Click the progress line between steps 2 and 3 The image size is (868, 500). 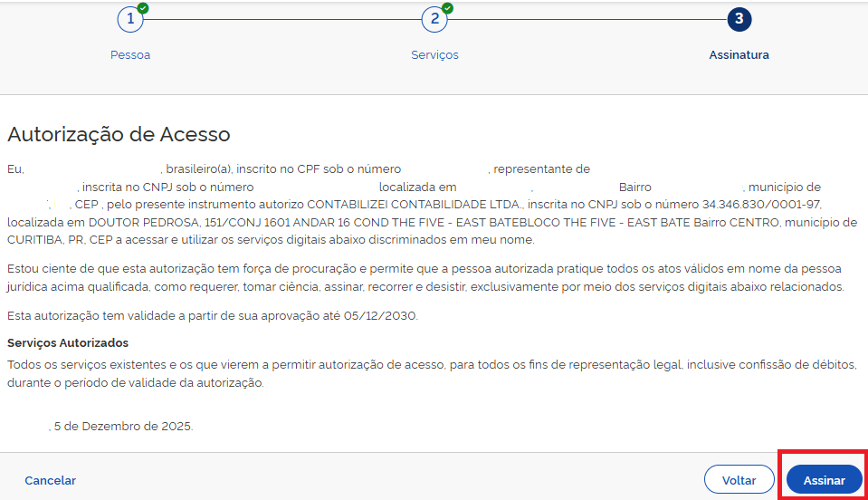pos(587,19)
